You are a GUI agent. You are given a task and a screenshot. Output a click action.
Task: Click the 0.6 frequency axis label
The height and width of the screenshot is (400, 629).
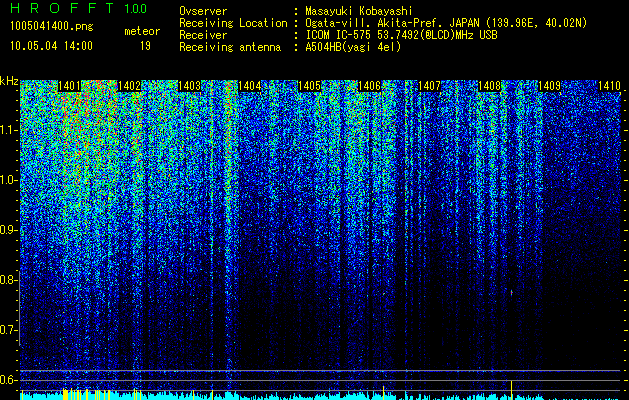pyautogui.click(x=8, y=380)
